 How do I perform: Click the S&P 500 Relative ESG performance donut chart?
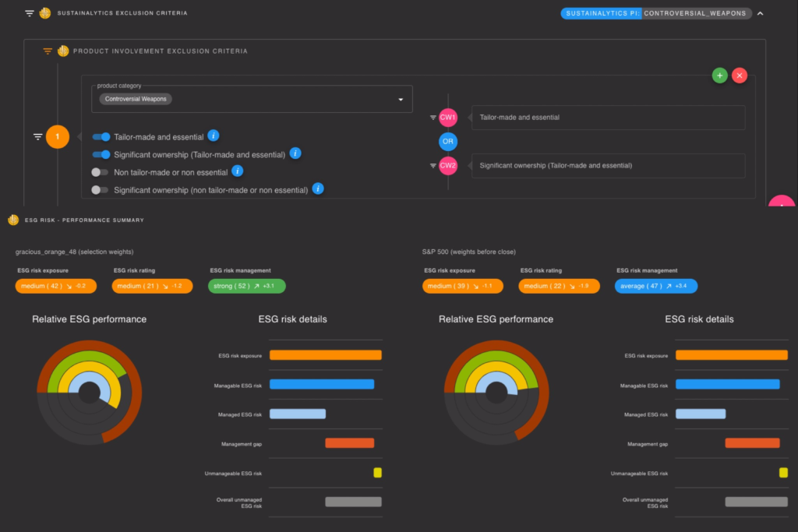pos(496,393)
